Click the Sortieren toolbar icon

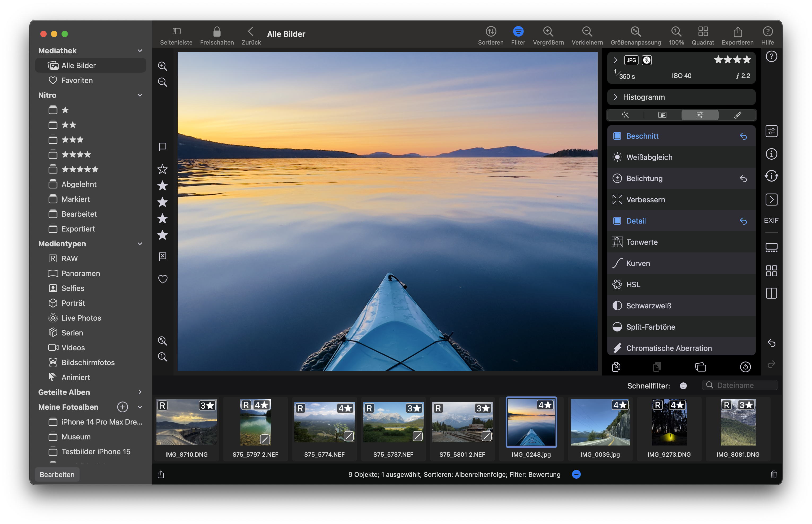[x=491, y=32]
